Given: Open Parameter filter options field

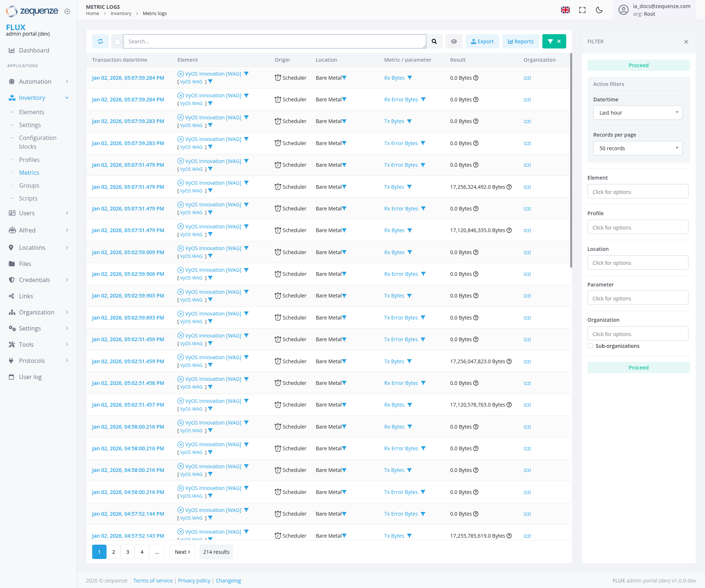Looking at the screenshot, I should 637,299.
